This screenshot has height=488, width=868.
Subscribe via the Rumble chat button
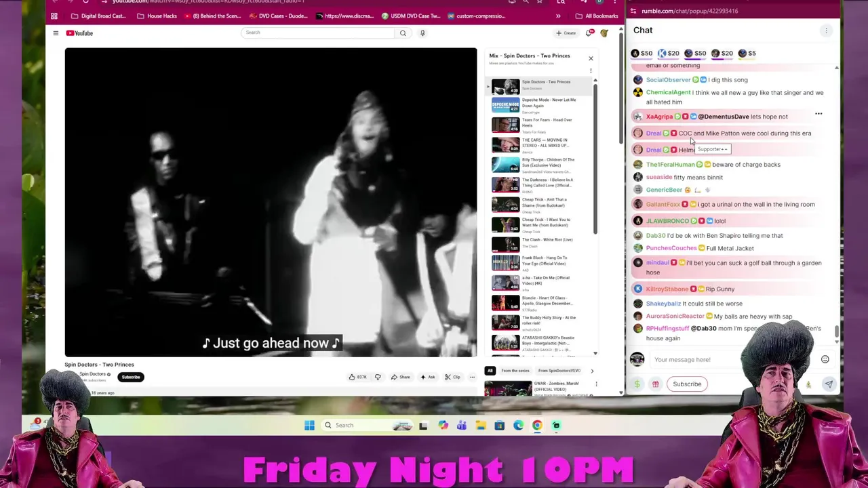pyautogui.click(x=687, y=384)
